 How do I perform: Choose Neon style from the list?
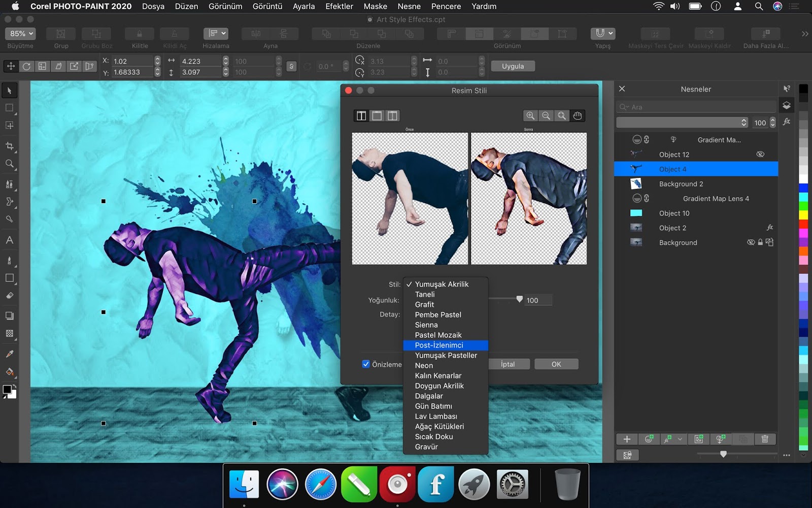pyautogui.click(x=446, y=366)
